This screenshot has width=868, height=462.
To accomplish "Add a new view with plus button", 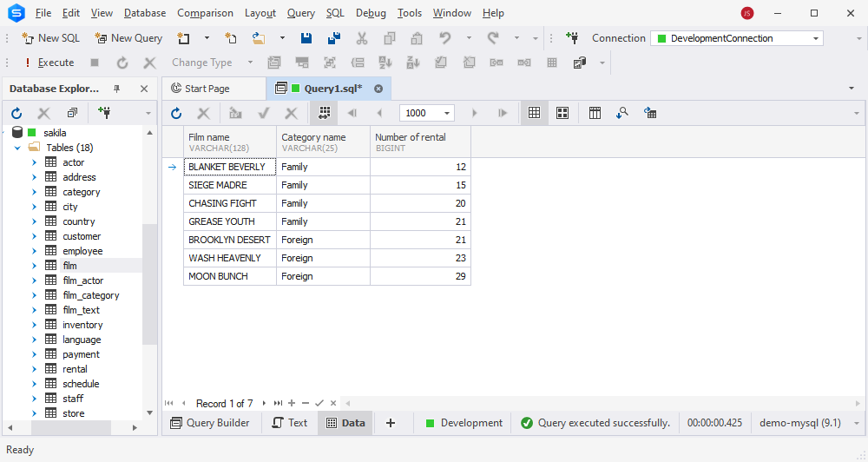I will (x=391, y=423).
